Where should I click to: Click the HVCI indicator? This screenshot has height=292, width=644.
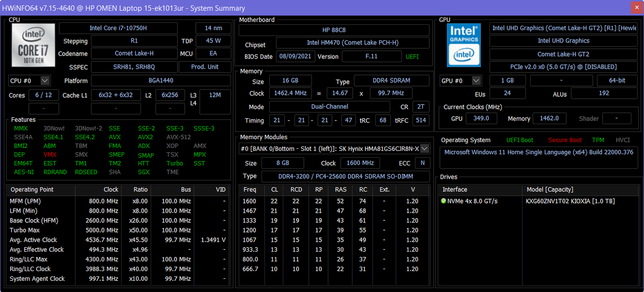(x=623, y=140)
